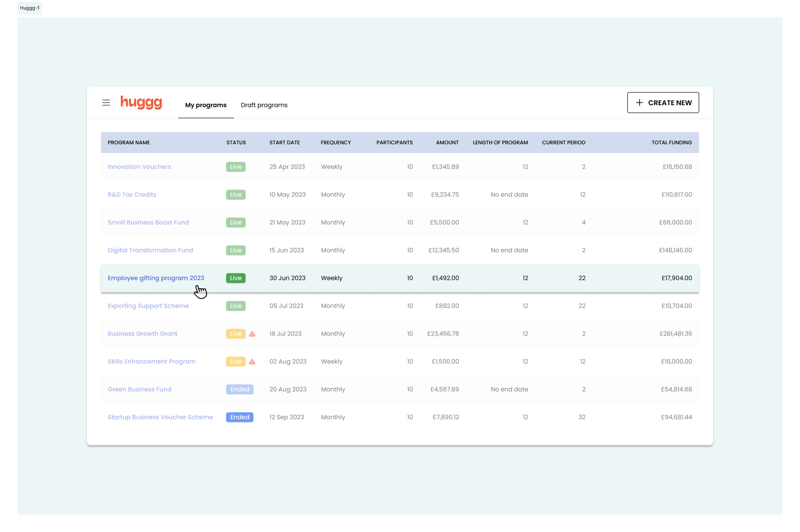This screenshot has width=800, height=532.
Task: Click Live badge on R&D Tax Credits row
Action: click(236, 195)
